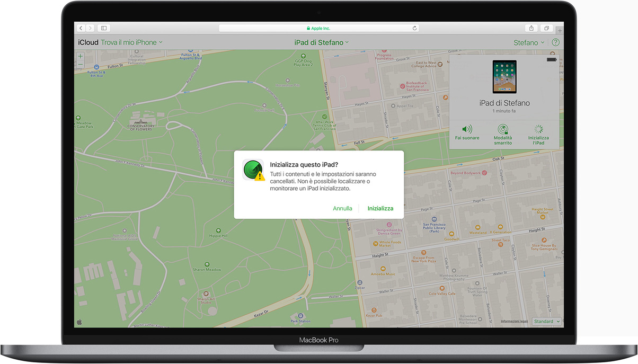Expand iPad di Stefano devices dropdown
The image size is (638, 364).
[322, 42]
